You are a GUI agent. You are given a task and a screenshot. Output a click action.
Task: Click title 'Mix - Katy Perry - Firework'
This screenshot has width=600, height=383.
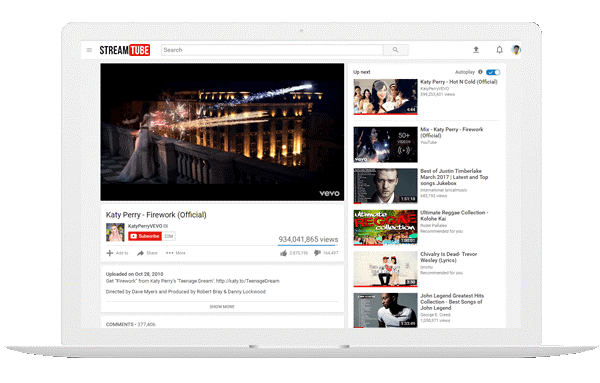pyautogui.click(x=452, y=132)
